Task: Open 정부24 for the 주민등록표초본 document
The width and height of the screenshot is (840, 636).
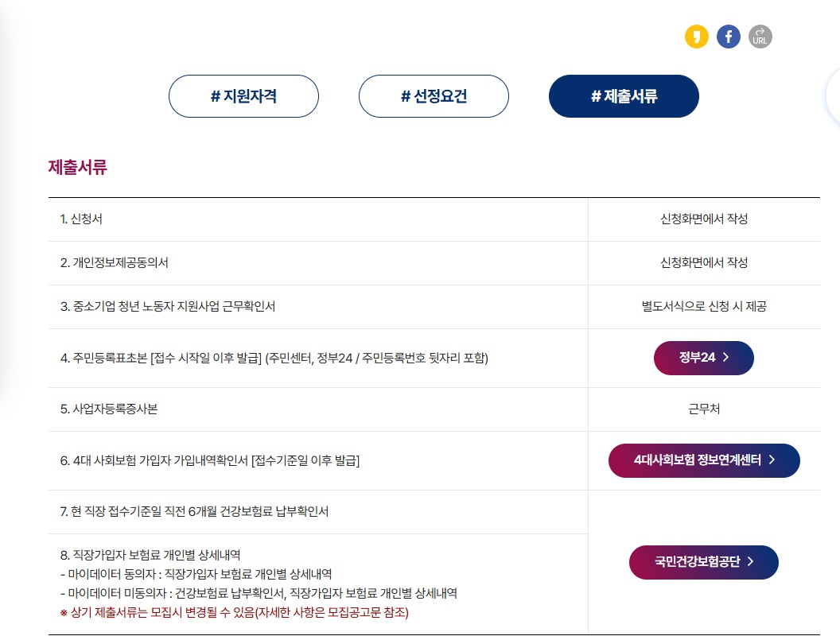Action: [703, 358]
